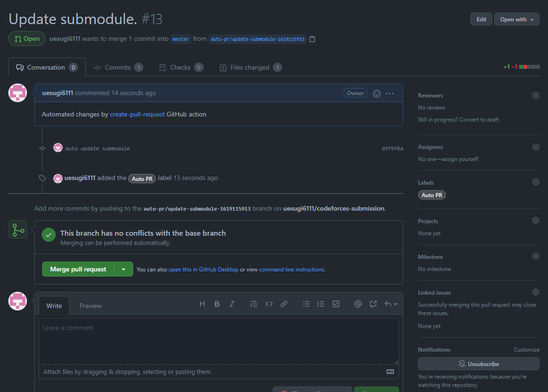
Task: Open the three-dot comment options menu
Action: [x=390, y=93]
